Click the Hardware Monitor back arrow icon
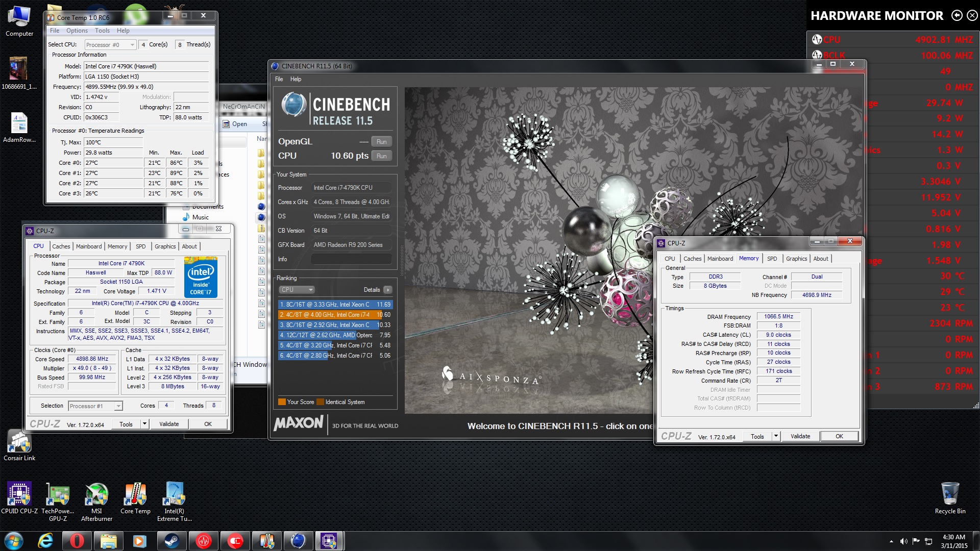 pos(957,15)
